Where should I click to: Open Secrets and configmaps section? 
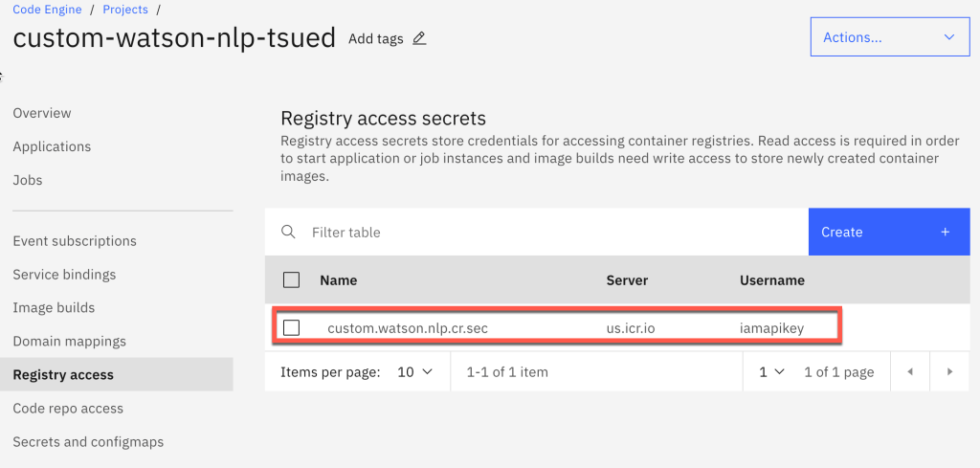click(x=88, y=442)
